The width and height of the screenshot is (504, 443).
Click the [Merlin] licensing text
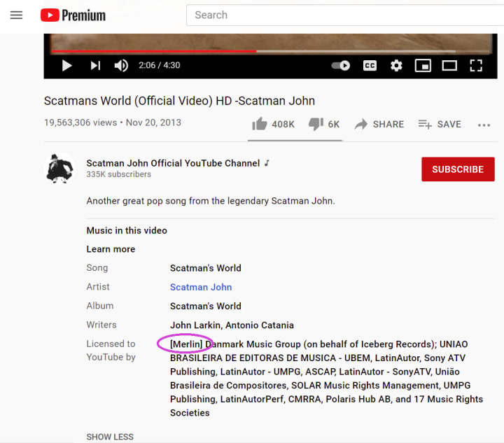point(186,344)
